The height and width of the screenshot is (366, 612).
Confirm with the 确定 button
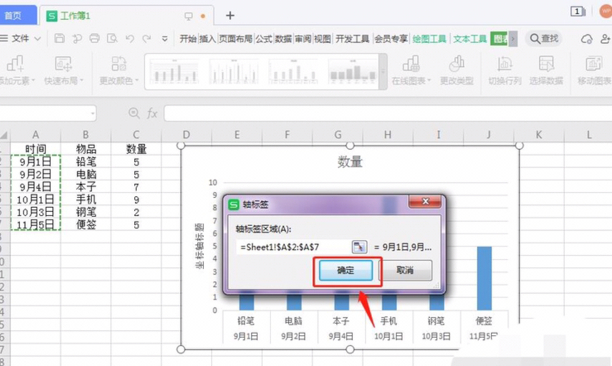click(345, 270)
